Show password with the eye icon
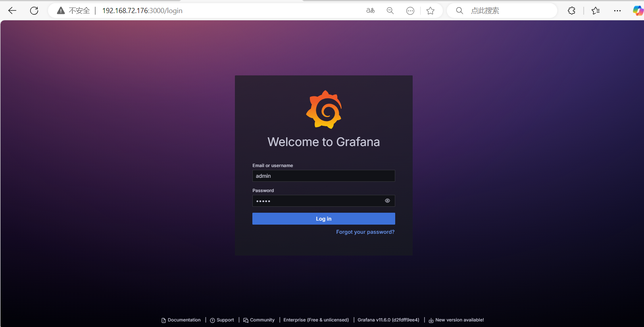This screenshot has height=327, width=644. coord(387,201)
